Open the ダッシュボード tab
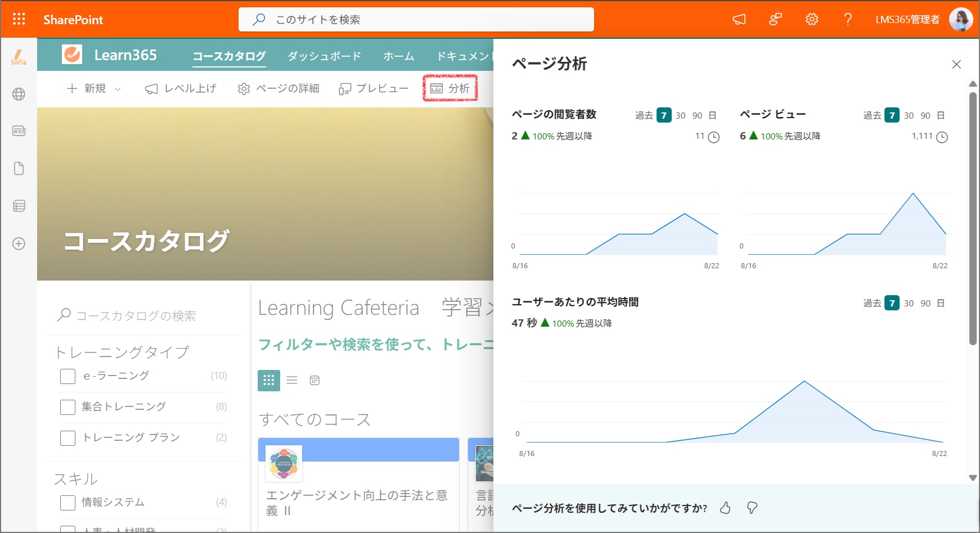This screenshot has width=980, height=533. pos(325,56)
